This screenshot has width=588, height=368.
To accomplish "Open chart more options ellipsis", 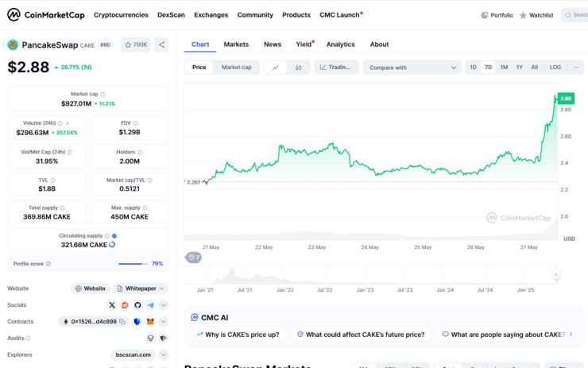I will coord(576,67).
